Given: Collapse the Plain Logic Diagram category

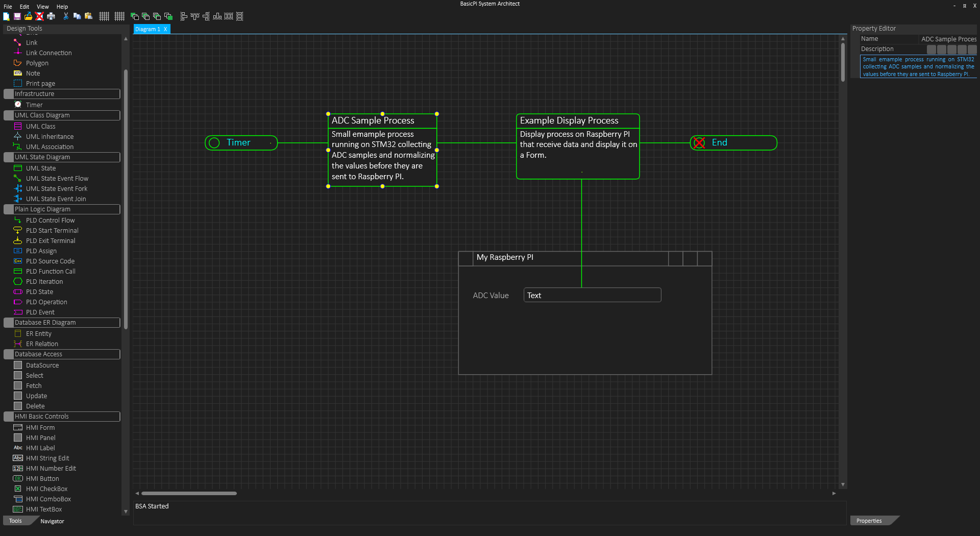Looking at the screenshot, I should 62,209.
